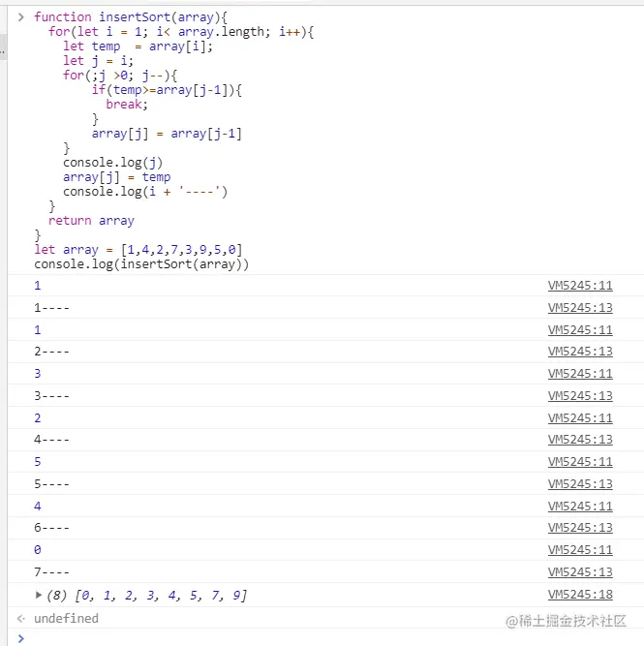Click the '4----' log message
This screenshot has height=646, width=644.
tap(51, 440)
